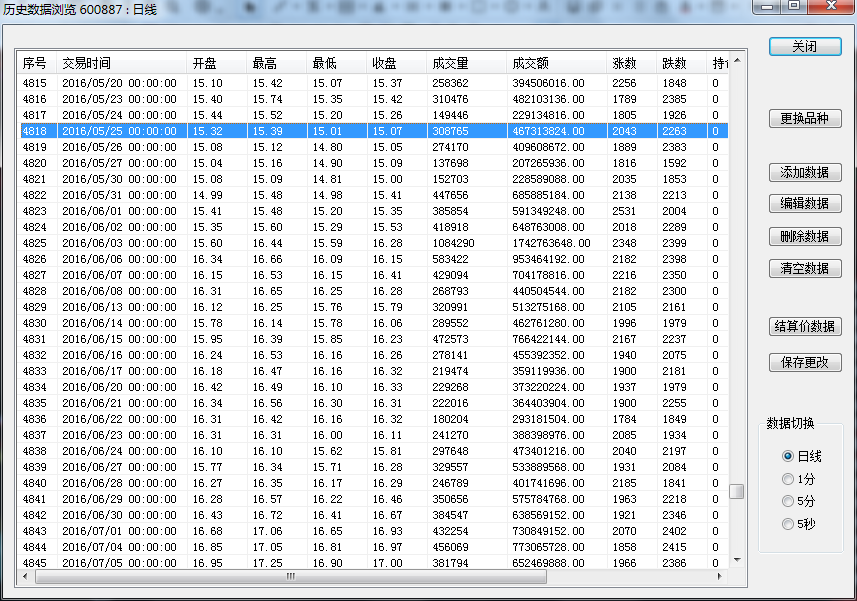
Task: Open 编辑数据 edit data button
Action: tap(804, 204)
